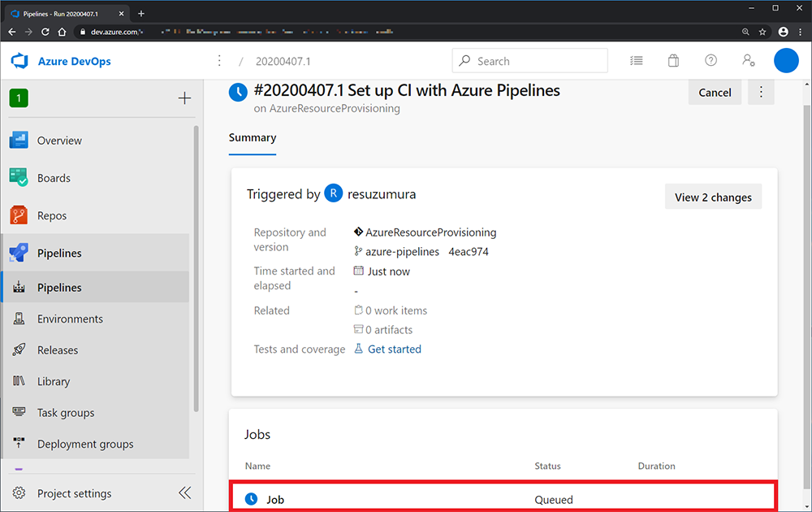812x512 pixels.
Task: Bookmark page with star icon
Action: pos(762,32)
